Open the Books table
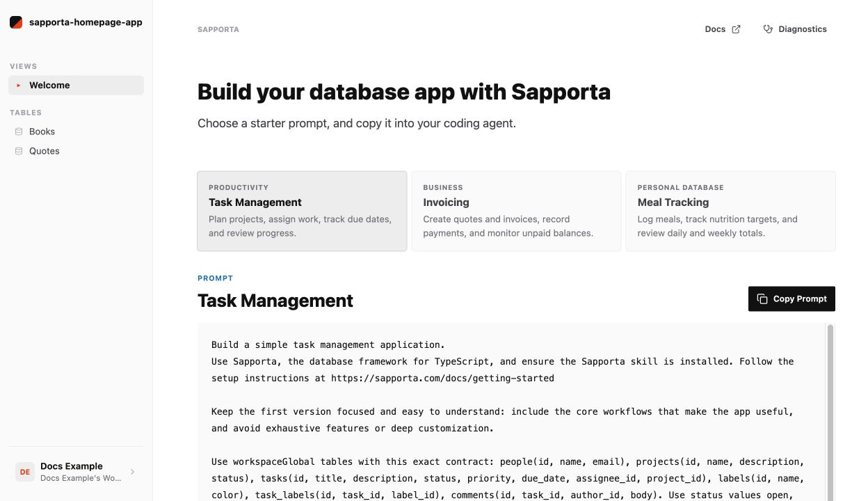 (x=76, y=132)
